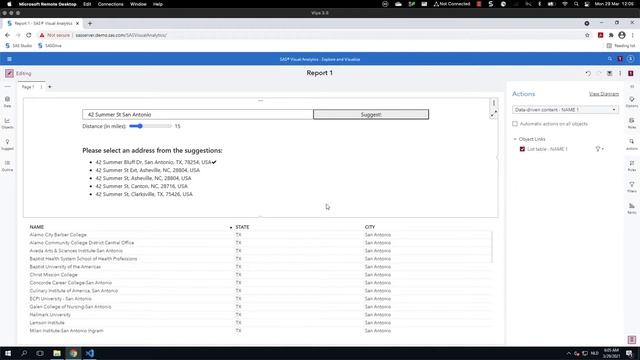Open the user profile icon in SAS banner
This screenshot has height=360, width=640.
(630, 59)
